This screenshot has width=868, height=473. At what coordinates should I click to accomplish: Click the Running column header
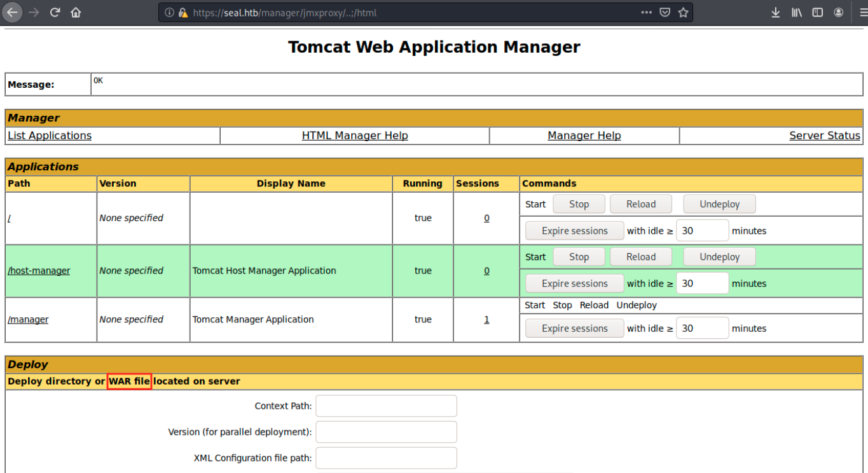pos(422,184)
